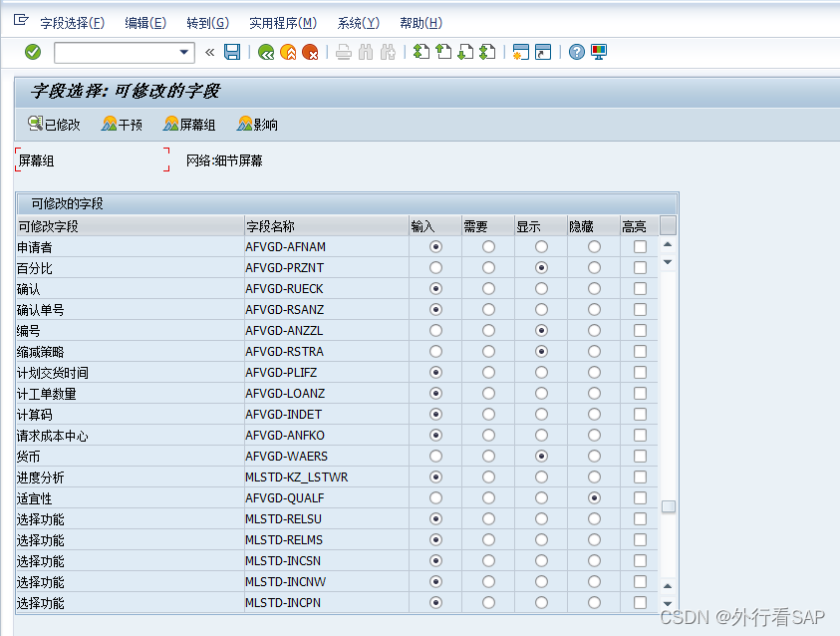Click the 计划交货时间 row label

point(53,373)
